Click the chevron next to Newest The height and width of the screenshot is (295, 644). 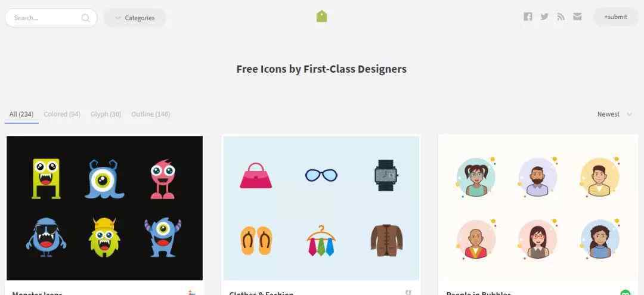pyautogui.click(x=629, y=114)
